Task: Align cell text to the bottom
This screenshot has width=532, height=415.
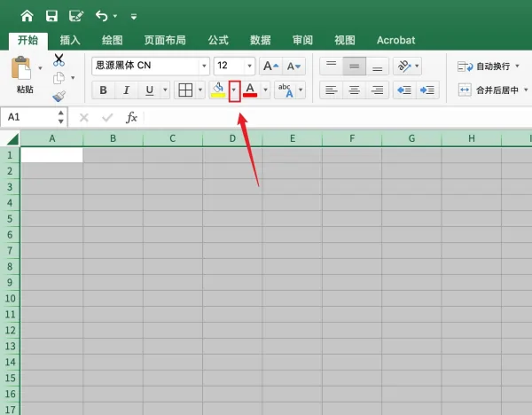Action: tap(378, 66)
